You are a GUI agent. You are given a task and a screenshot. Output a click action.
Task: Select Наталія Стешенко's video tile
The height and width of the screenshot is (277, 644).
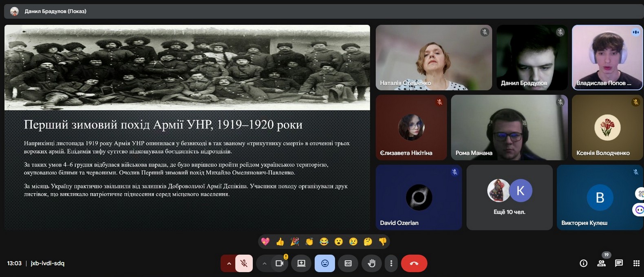(434, 57)
